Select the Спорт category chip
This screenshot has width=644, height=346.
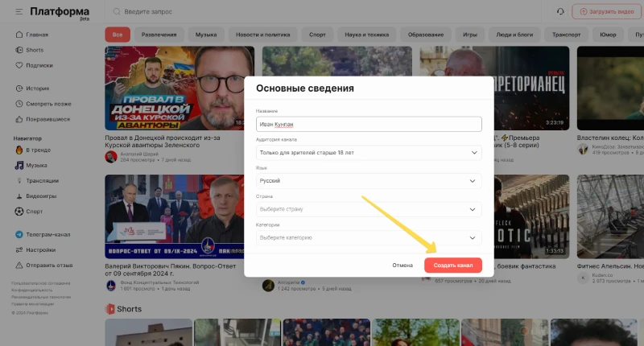click(x=317, y=35)
